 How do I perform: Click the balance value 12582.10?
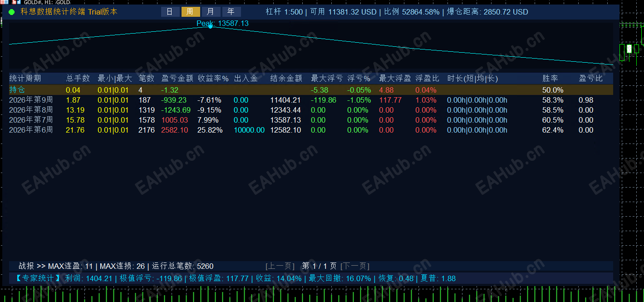285,130
